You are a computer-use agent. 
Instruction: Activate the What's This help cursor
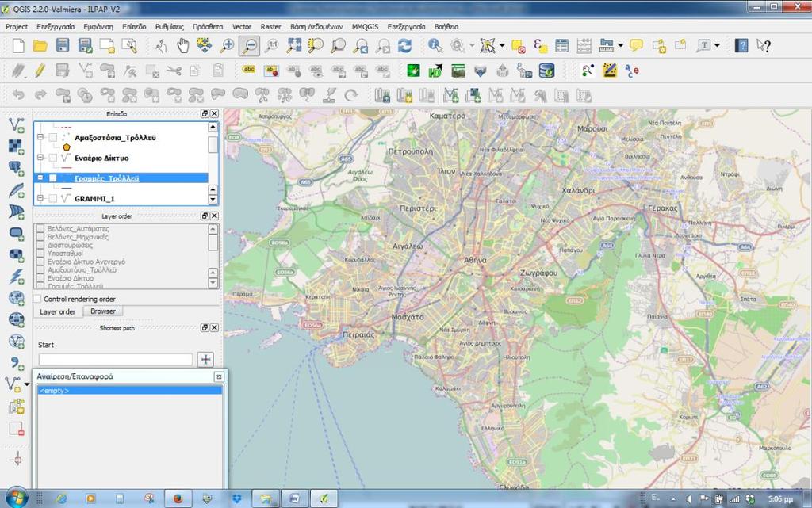[x=764, y=46]
